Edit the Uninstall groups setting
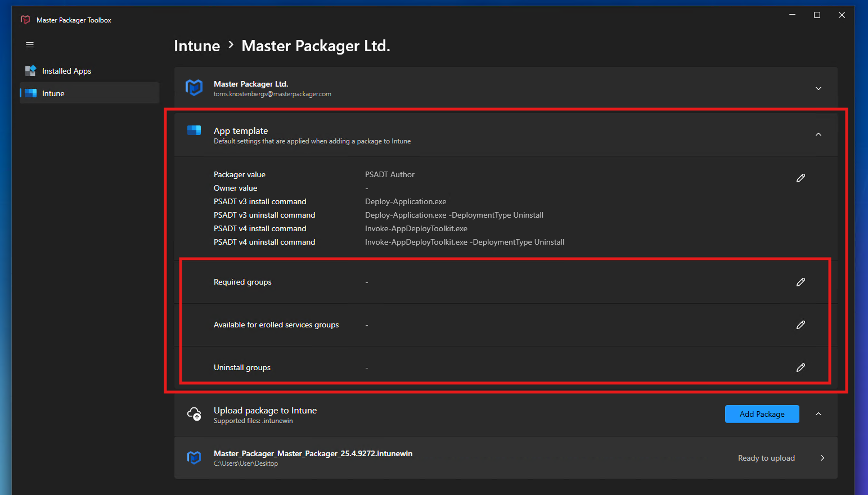Image resolution: width=868 pixels, height=495 pixels. (x=800, y=367)
